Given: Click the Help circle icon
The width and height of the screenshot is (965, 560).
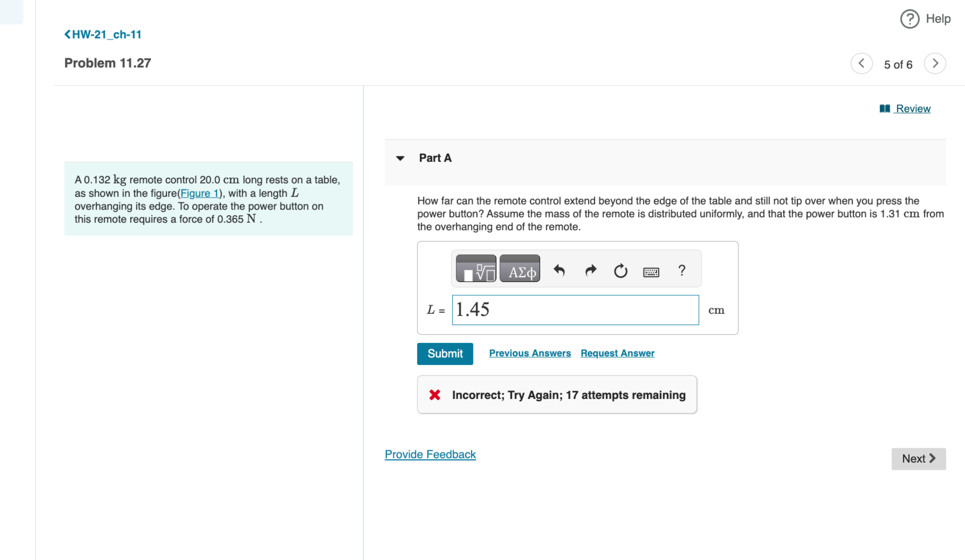Looking at the screenshot, I should pyautogui.click(x=909, y=19).
